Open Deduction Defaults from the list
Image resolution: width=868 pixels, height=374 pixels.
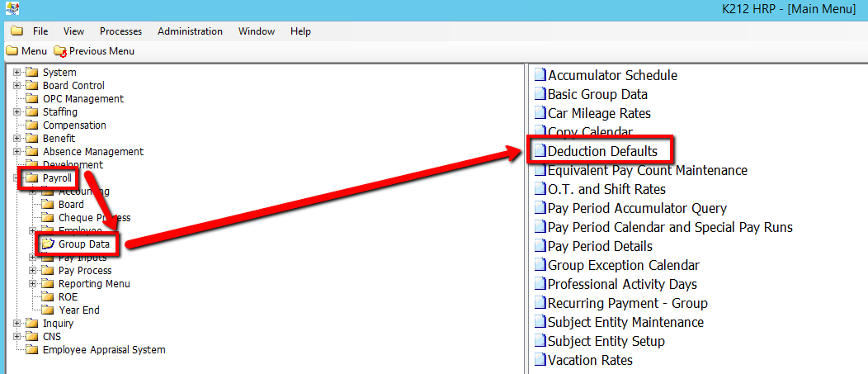tap(602, 151)
